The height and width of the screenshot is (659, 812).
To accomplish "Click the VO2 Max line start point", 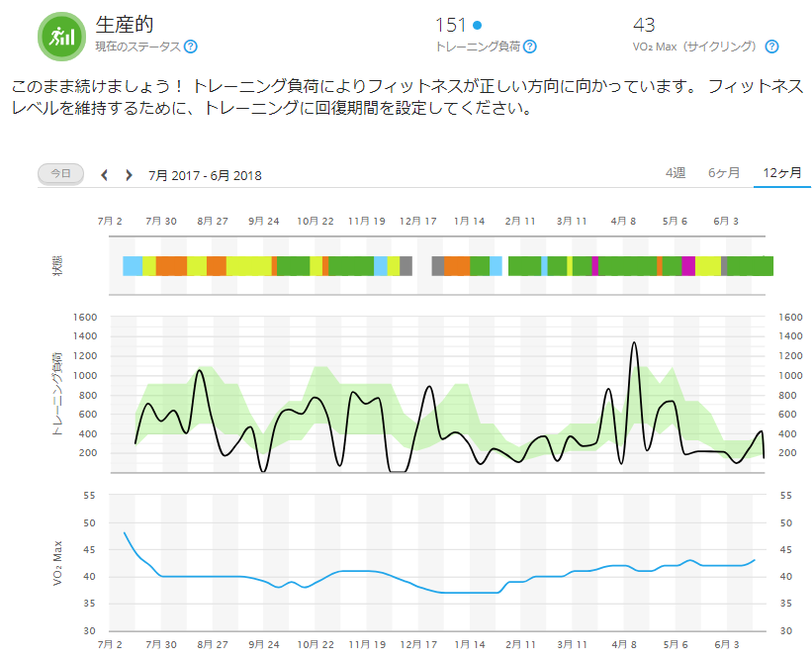I will tap(125, 532).
